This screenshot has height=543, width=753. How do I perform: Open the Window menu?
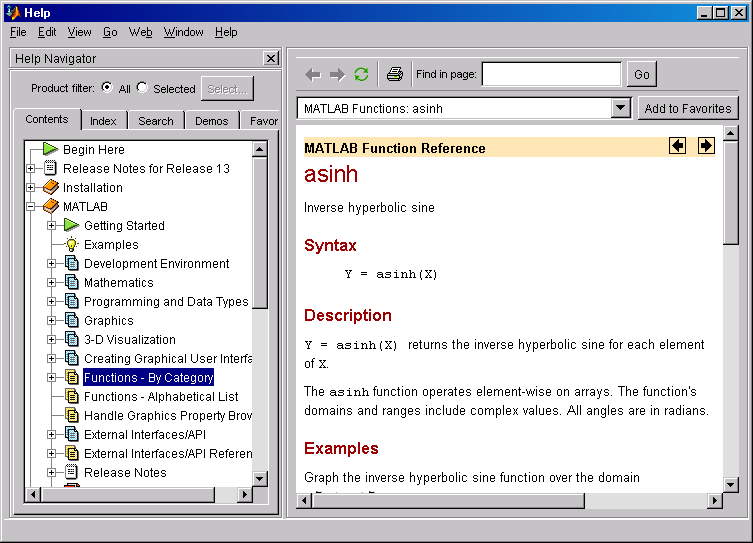[183, 32]
